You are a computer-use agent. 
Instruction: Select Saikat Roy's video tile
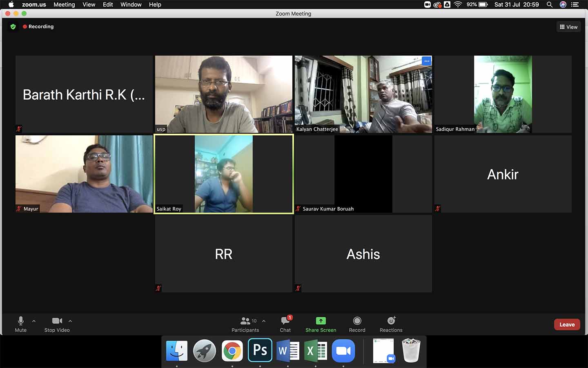pyautogui.click(x=224, y=174)
